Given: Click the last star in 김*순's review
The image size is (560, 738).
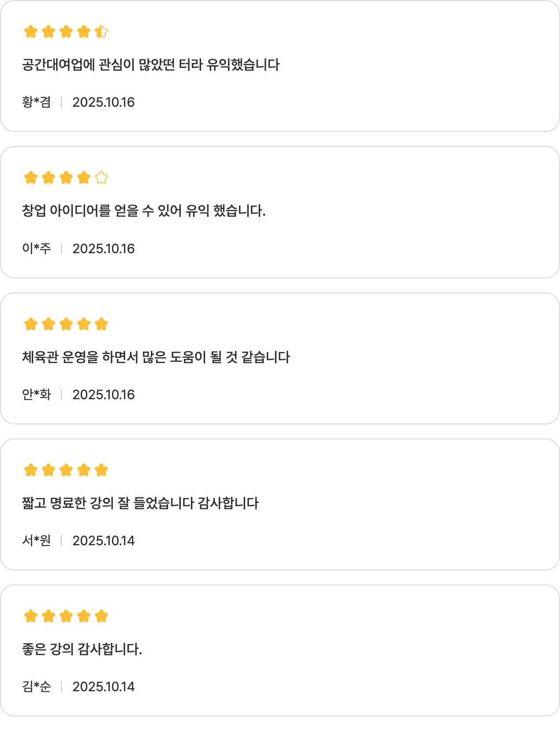Looking at the screenshot, I should (x=101, y=616).
